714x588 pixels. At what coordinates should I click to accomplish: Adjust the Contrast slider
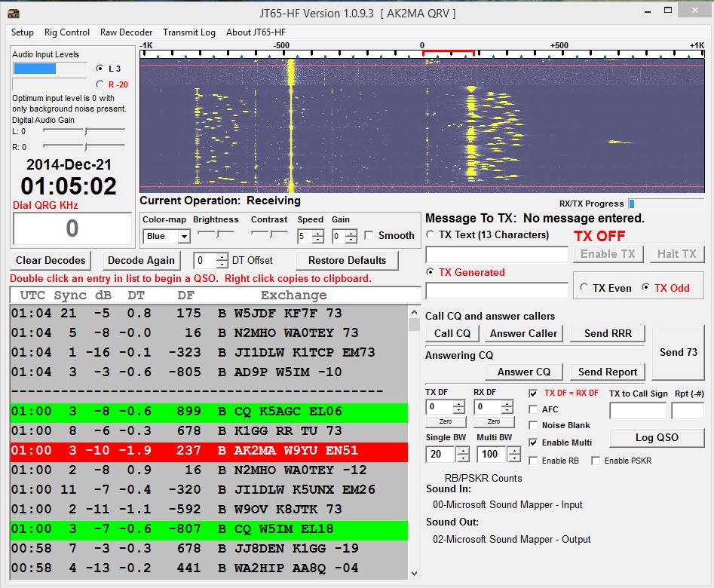pyautogui.click(x=270, y=234)
